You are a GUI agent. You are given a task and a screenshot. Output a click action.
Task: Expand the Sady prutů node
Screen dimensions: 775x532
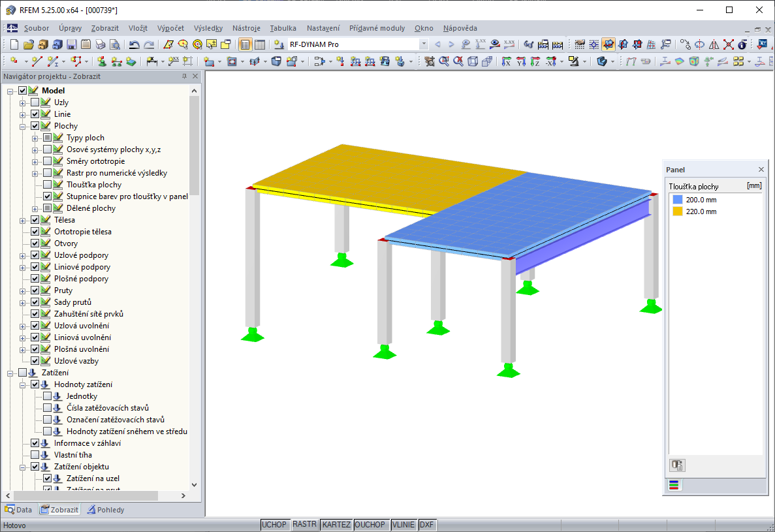click(x=22, y=303)
